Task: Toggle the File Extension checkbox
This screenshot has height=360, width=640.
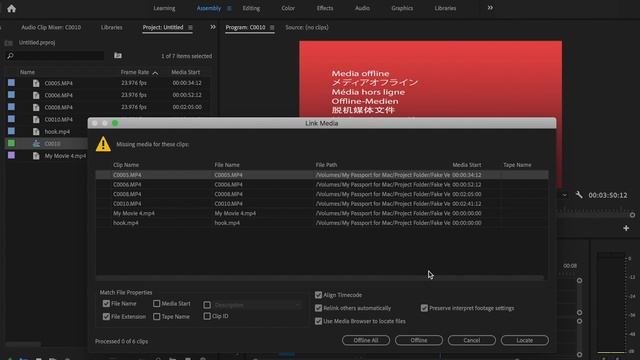Action: pos(106,316)
